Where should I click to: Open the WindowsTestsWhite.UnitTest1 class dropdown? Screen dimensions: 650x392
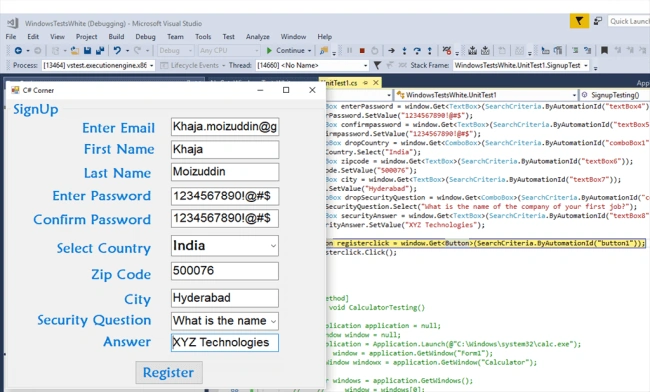point(574,95)
